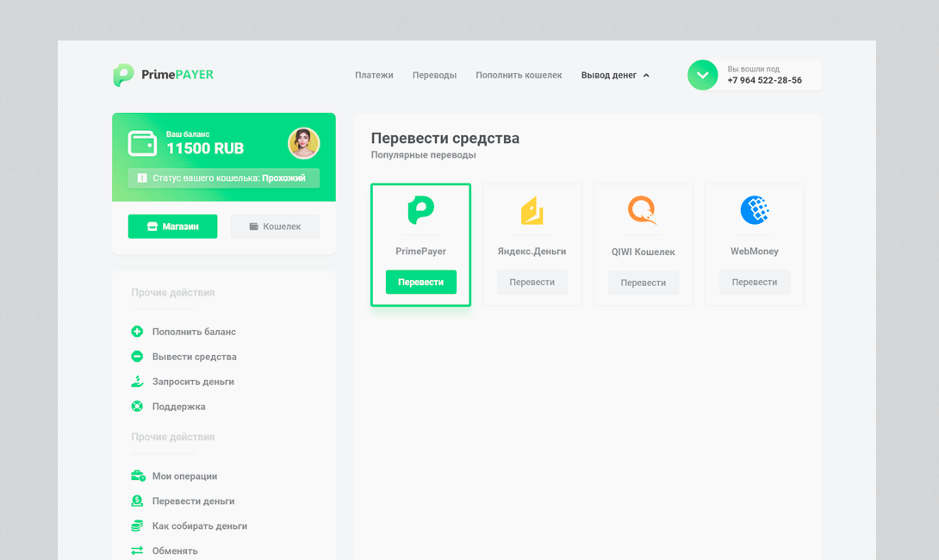Viewport: 939px width, 560px height.
Task: Switch to the Кошелек tab button
Action: coord(275,227)
